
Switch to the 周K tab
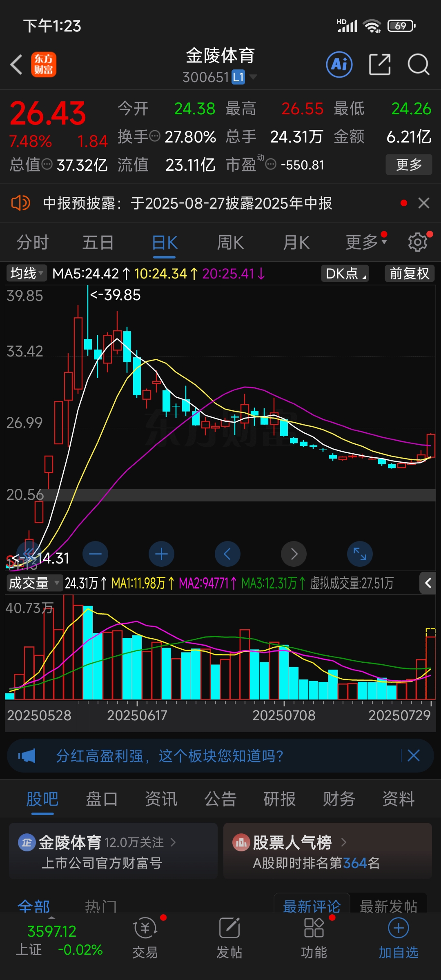coord(230,242)
